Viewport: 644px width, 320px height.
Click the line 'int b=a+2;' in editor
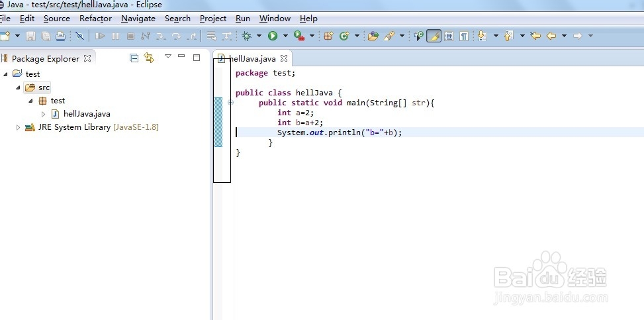click(x=300, y=122)
